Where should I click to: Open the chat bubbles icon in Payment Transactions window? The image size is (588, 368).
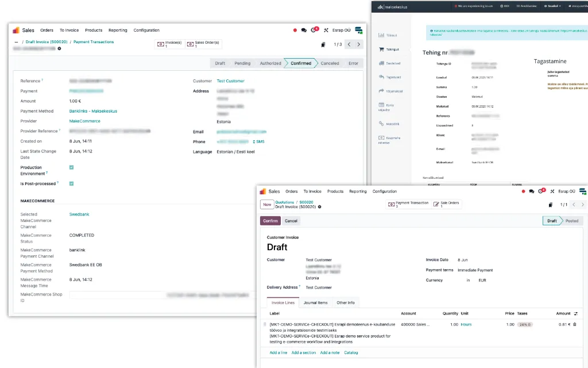coord(304,30)
